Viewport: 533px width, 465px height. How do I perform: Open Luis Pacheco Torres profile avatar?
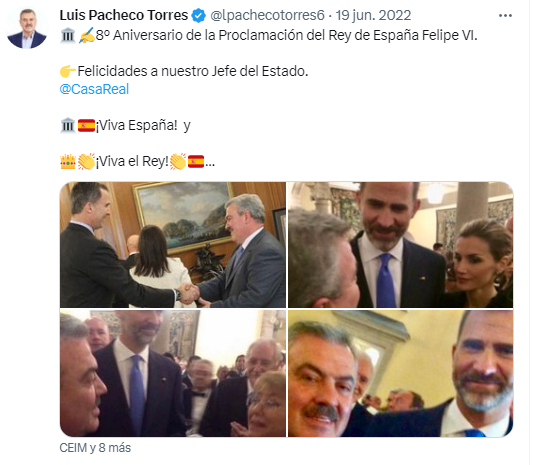coord(27,29)
